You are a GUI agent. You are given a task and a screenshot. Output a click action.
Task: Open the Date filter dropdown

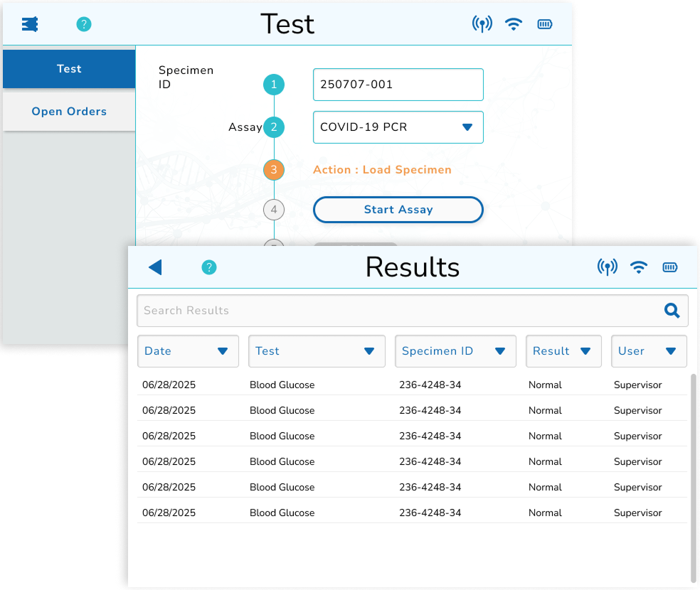(x=188, y=351)
